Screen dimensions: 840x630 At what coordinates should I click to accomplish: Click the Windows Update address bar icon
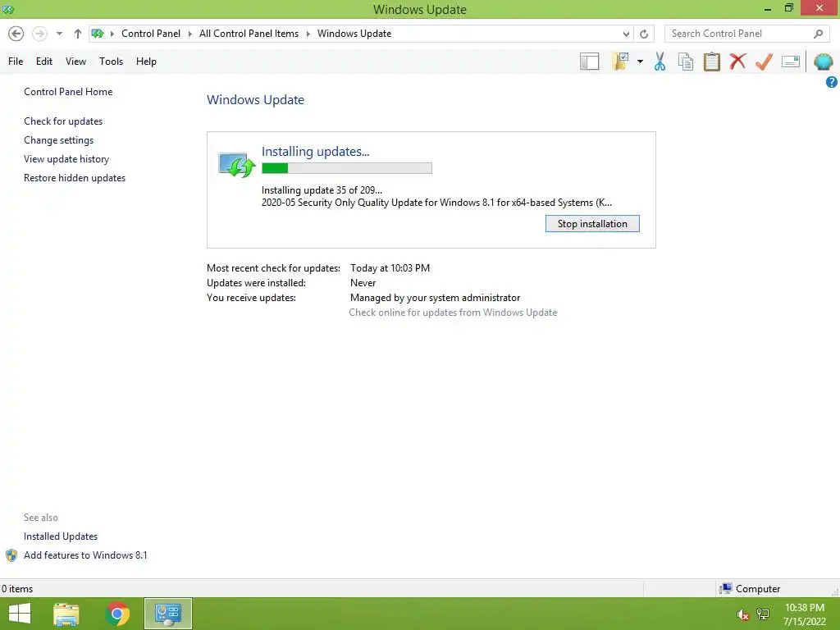[x=98, y=34]
